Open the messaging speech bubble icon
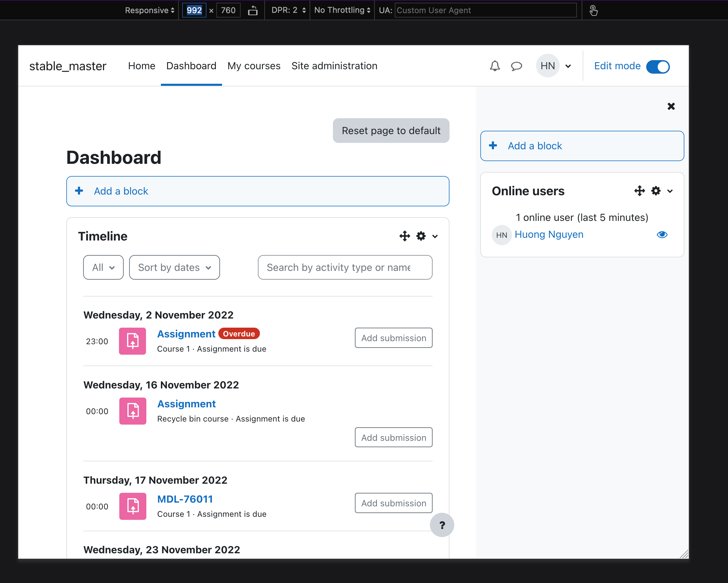This screenshot has height=583, width=728. tap(516, 66)
